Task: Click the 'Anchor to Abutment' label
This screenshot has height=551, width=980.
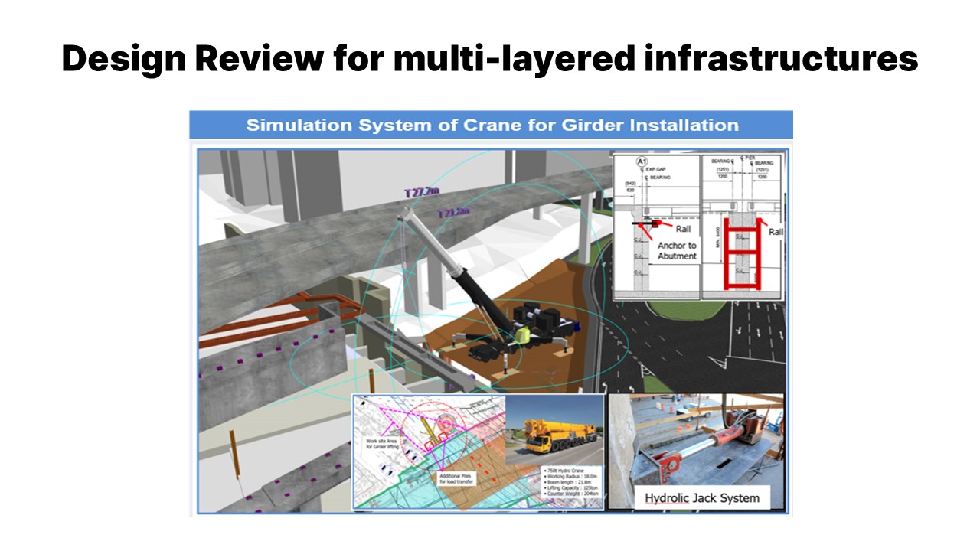Action: coord(678,251)
